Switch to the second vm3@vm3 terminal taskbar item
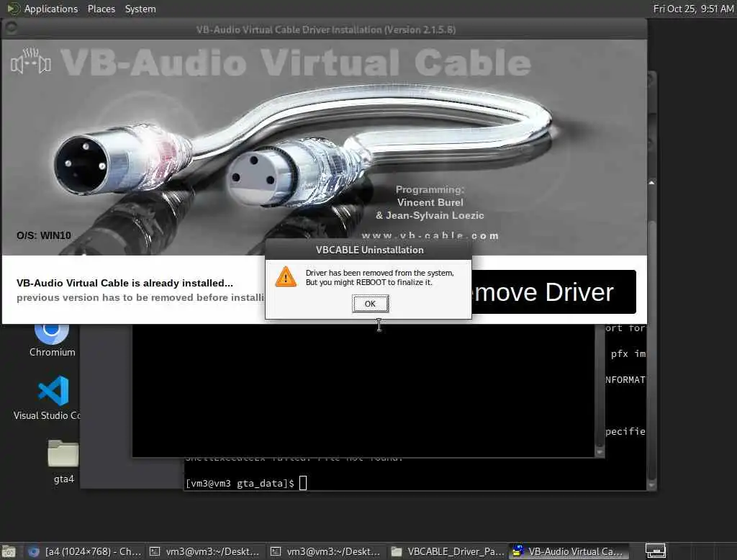Image resolution: width=737 pixels, height=560 pixels. (x=325, y=551)
